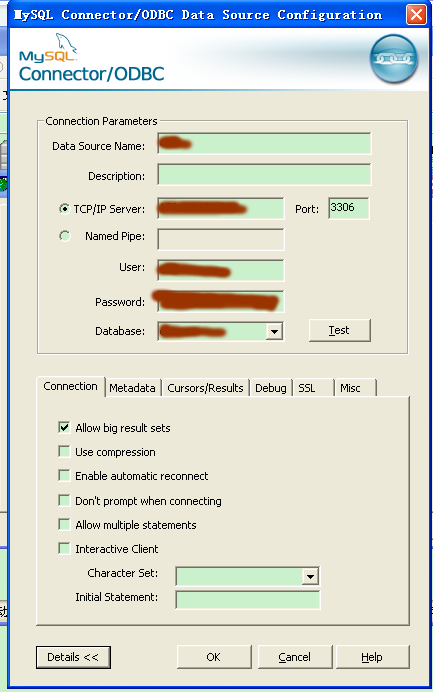This screenshot has height=692, width=433.
Task: Enable Use compression checkbox
Action: pos(64,451)
